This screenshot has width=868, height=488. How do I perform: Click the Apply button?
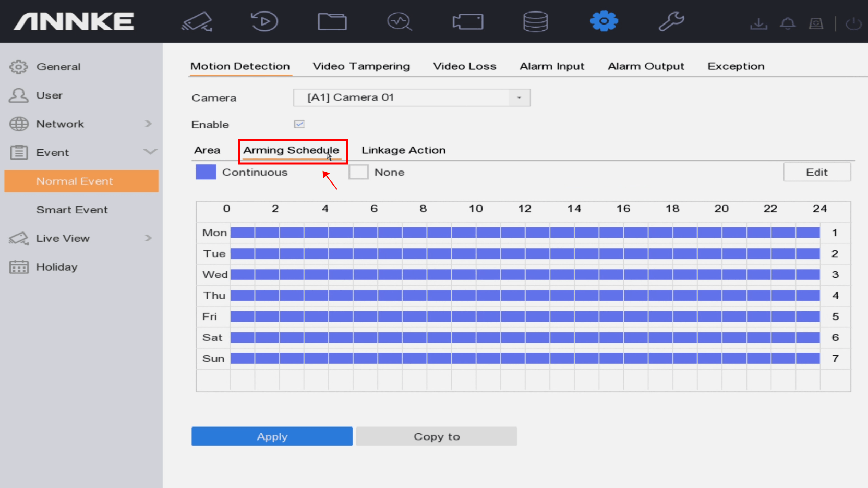point(272,436)
